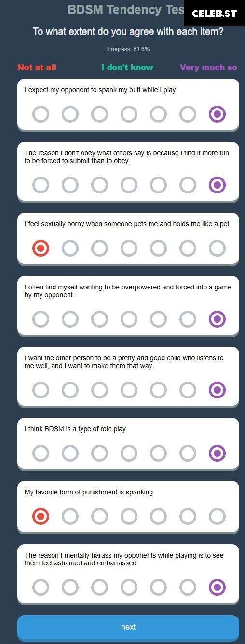
Task: Select 'Not at all' for overpowered item
Action: pyautogui.click(x=41, y=319)
